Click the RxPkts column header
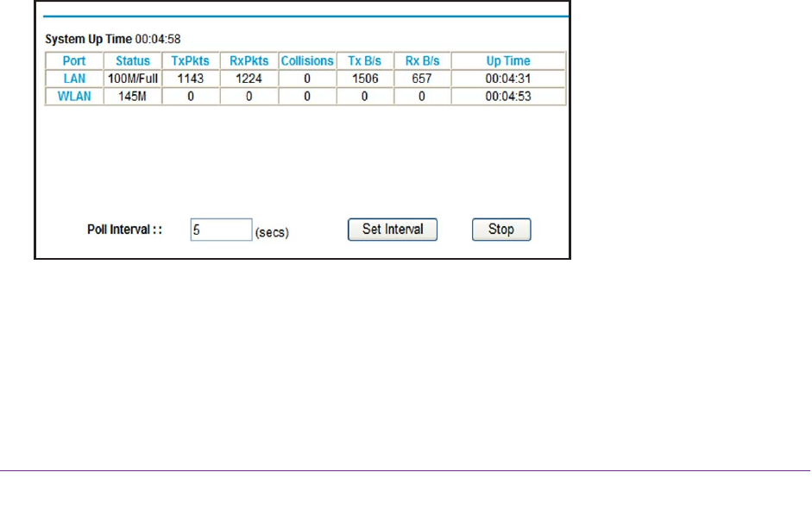Screen dimensions: 812x529 (x=249, y=60)
